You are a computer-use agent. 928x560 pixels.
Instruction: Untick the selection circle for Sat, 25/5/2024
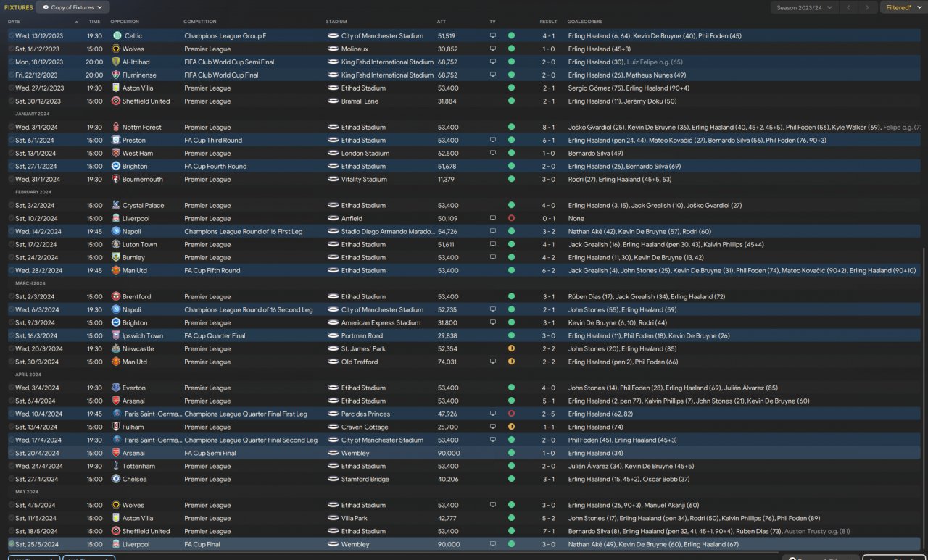[11, 544]
